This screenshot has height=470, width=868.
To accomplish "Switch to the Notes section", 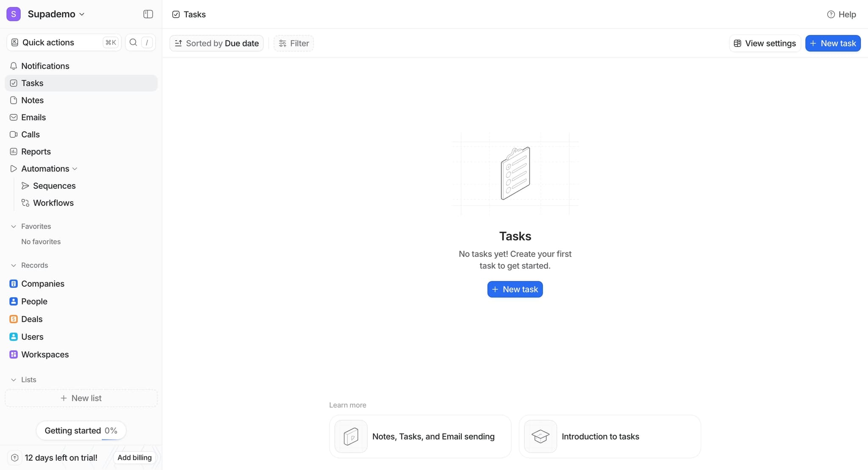I will [33, 100].
